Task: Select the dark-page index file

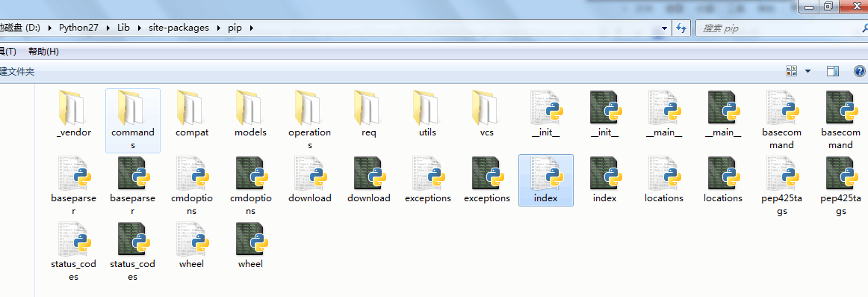Action: pos(605,180)
